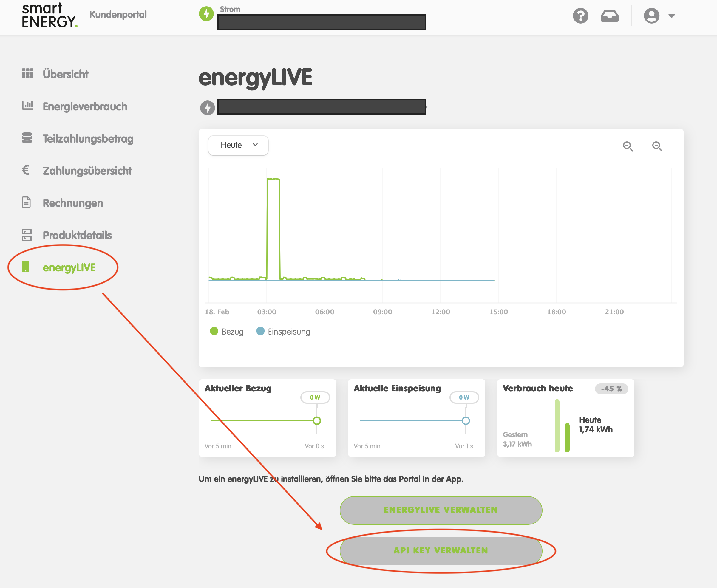Show Produktdetails page
The width and height of the screenshot is (717, 588).
point(77,235)
